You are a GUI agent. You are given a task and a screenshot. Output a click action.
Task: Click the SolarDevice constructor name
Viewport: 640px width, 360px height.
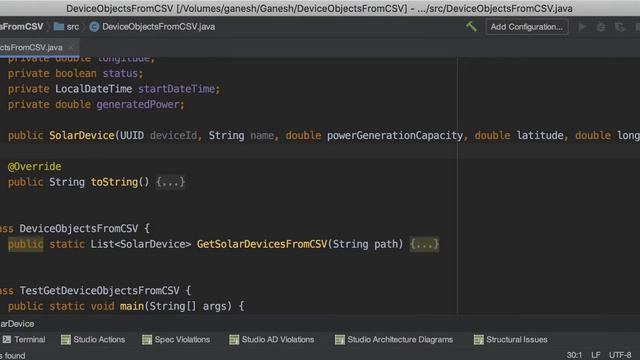point(82,136)
